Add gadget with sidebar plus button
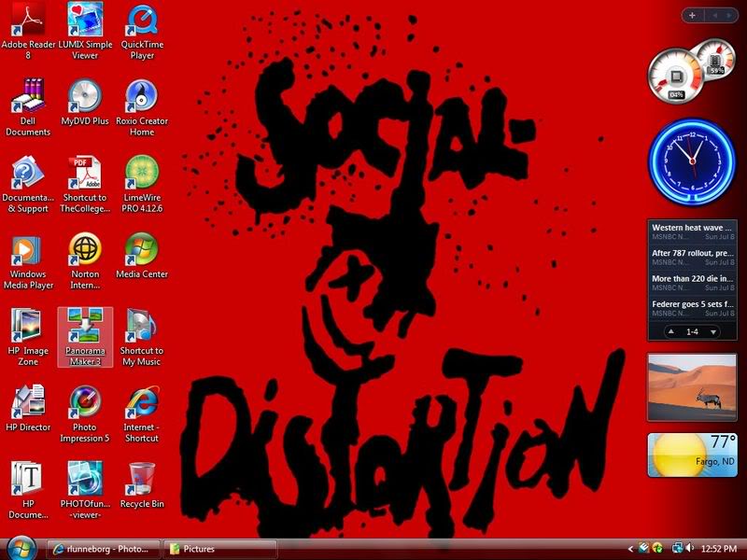 click(692, 15)
